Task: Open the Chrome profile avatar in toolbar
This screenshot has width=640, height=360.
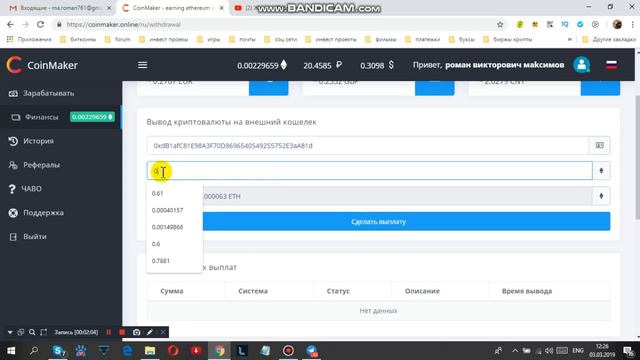Action: click(617, 24)
